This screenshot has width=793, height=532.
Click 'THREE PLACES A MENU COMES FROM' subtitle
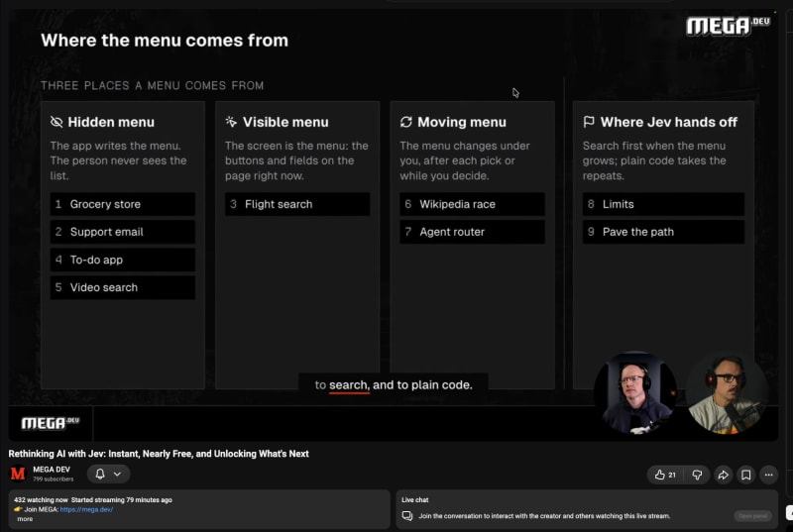(x=153, y=85)
